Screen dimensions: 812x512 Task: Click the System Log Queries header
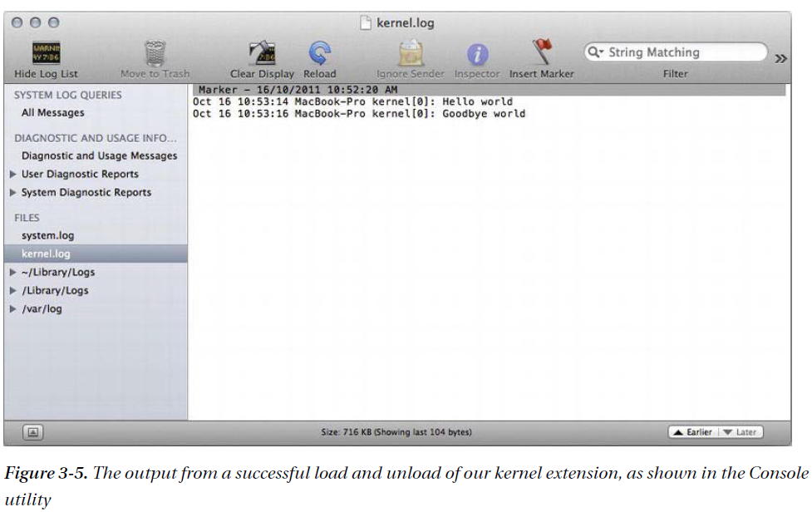pyautogui.click(x=68, y=95)
